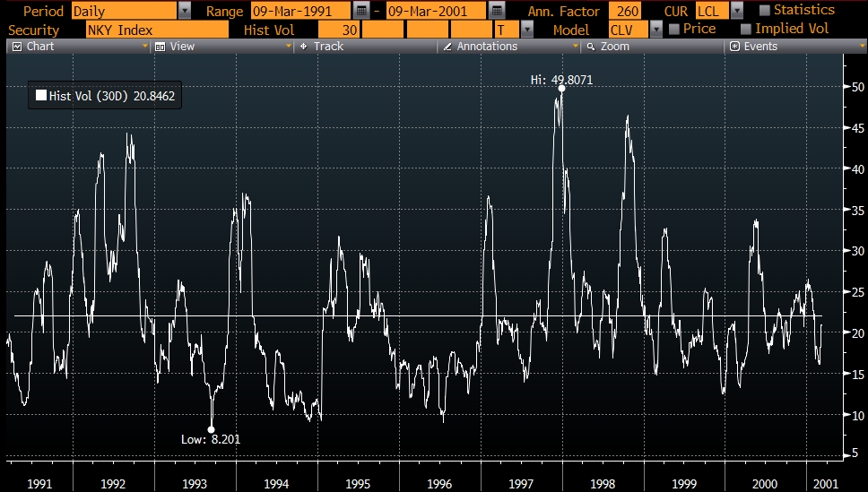Click the 2001 x-axis label
Screen dimensions: 868x492
[825, 484]
